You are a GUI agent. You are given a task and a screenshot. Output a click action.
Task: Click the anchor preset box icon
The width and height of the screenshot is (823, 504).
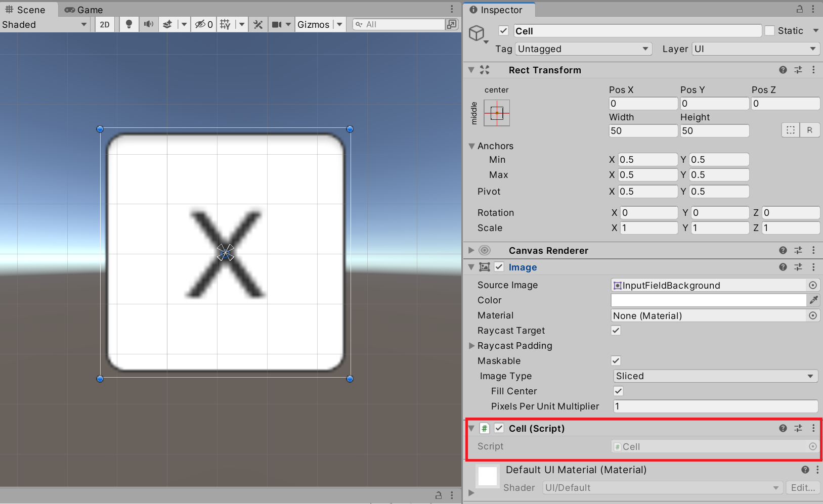click(x=497, y=113)
